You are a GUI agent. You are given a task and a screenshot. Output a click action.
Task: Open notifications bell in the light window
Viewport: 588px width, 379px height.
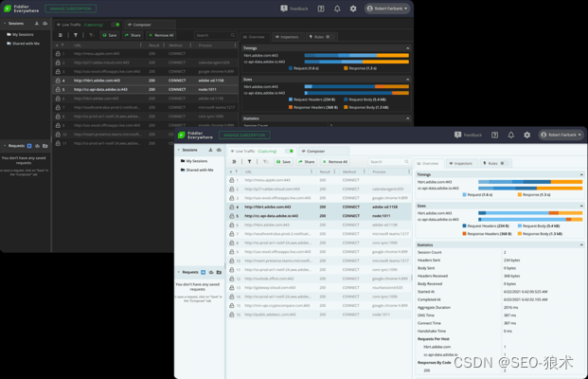[x=511, y=135]
